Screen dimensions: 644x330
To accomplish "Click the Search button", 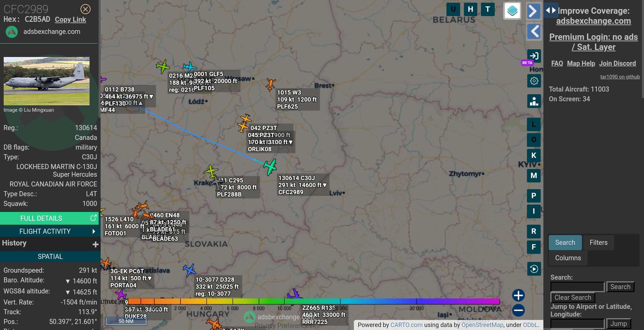I will pyautogui.click(x=620, y=287).
